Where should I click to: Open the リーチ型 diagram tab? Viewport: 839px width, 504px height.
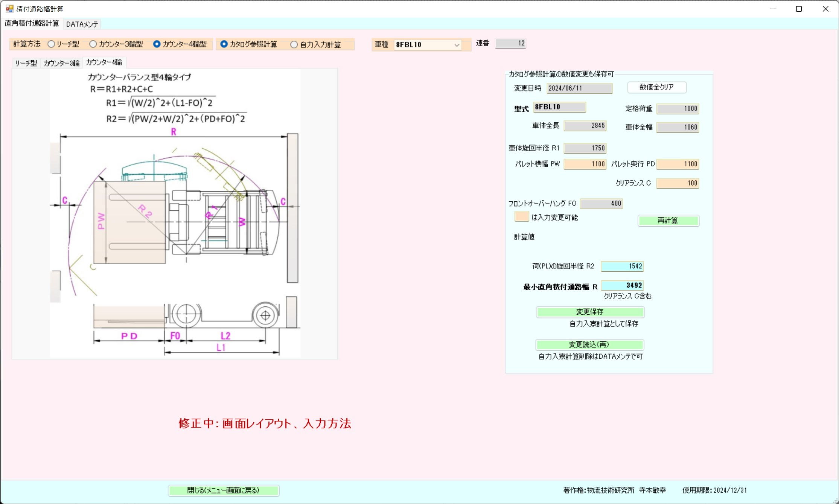[x=26, y=63]
